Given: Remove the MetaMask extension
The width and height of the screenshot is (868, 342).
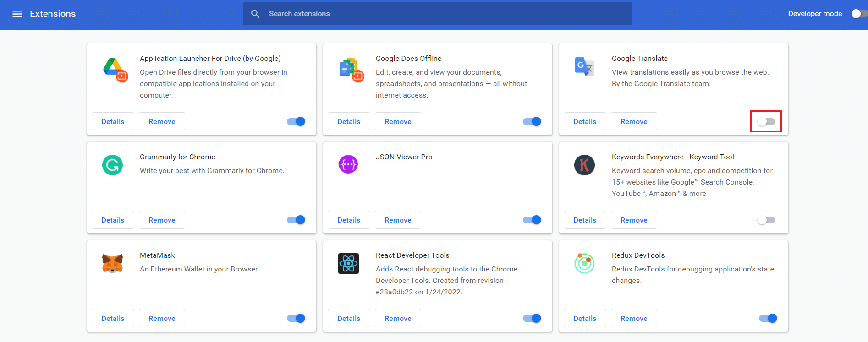Looking at the screenshot, I should pyautogui.click(x=162, y=318).
